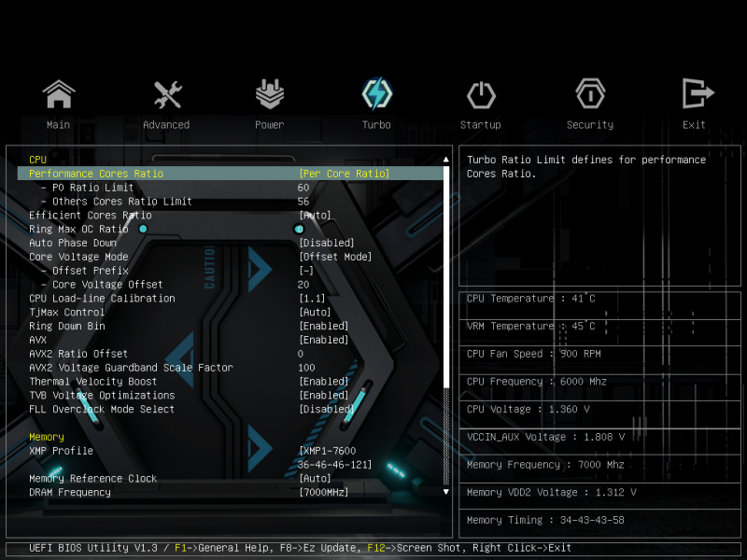747x560 pixels.
Task: Click the CPU Fan Speed 900 RPM readout
Action: pos(533,354)
